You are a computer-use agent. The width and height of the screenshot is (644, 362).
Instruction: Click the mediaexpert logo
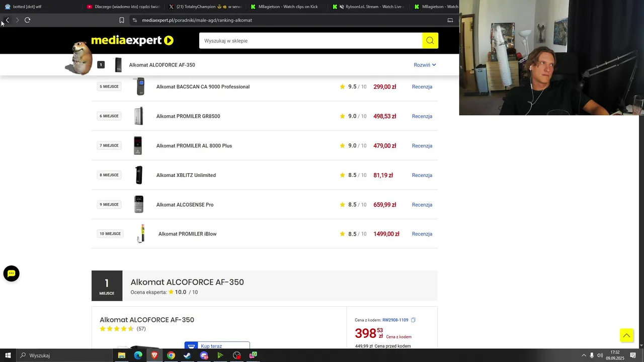coord(132,40)
